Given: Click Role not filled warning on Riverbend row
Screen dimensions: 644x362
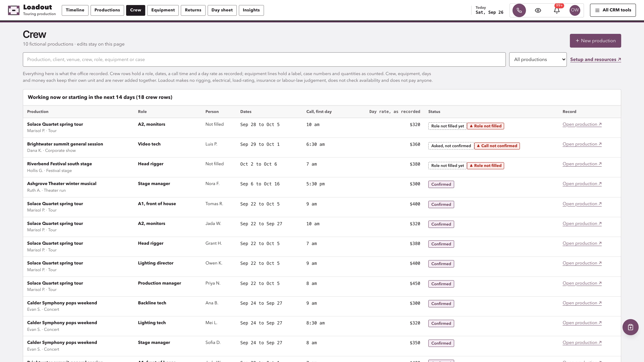Looking at the screenshot, I should click(486, 166).
